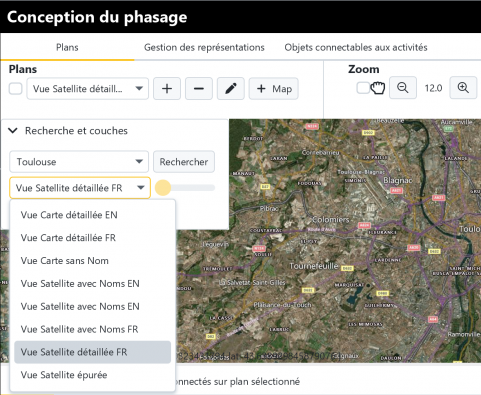Click the layer opacity slider handle

pos(163,188)
